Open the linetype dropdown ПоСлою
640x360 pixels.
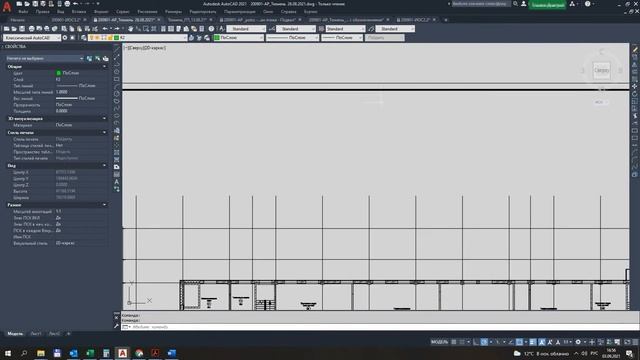click(x=292, y=38)
